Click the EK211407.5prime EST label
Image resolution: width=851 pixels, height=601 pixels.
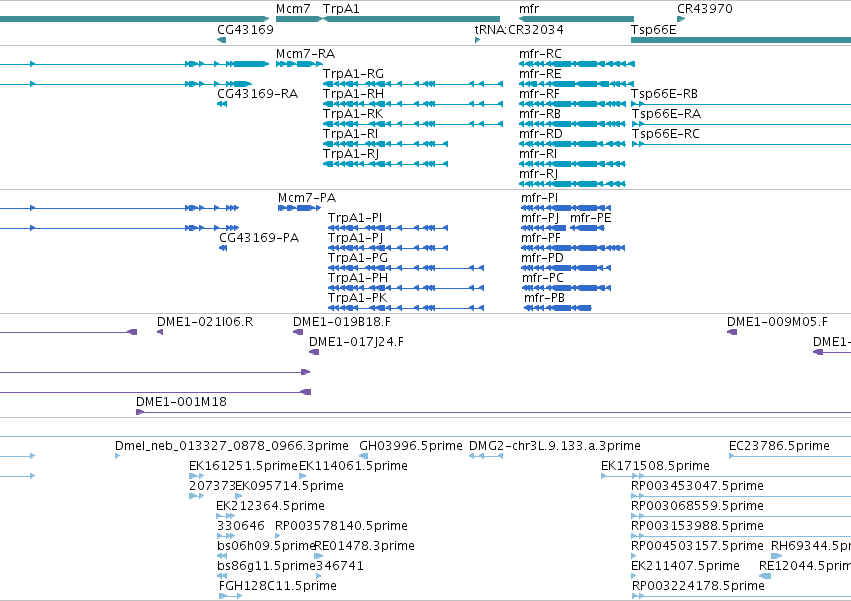[x=685, y=566]
